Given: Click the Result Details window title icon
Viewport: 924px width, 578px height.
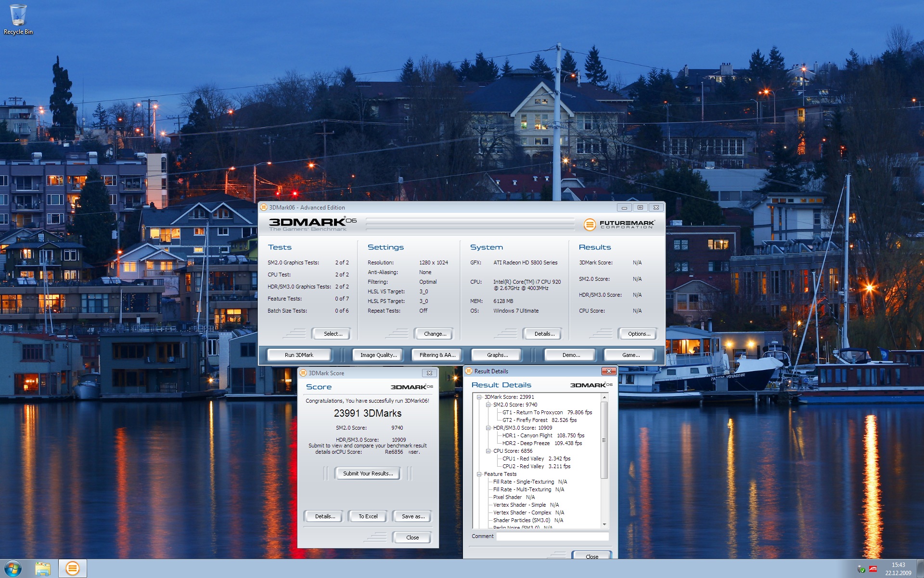Looking at the screenshot, I should [x=469, y=371].
